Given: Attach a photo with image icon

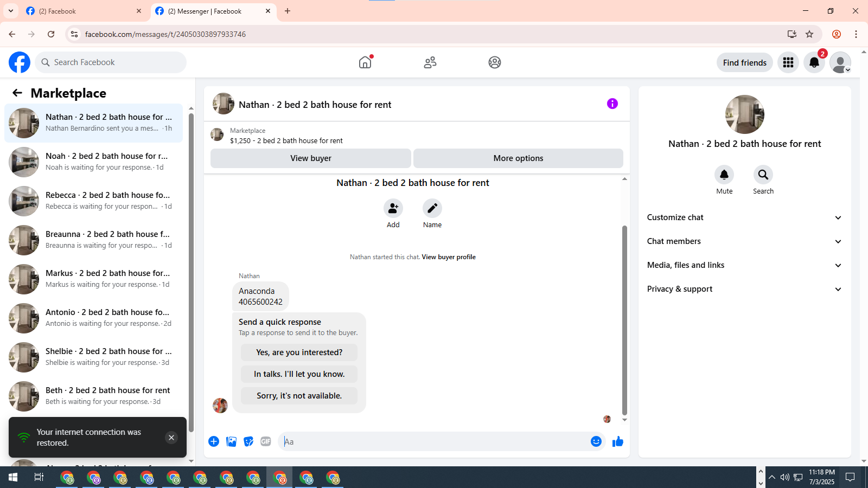Looking at the screenshot, I should [x=232, y=441].
